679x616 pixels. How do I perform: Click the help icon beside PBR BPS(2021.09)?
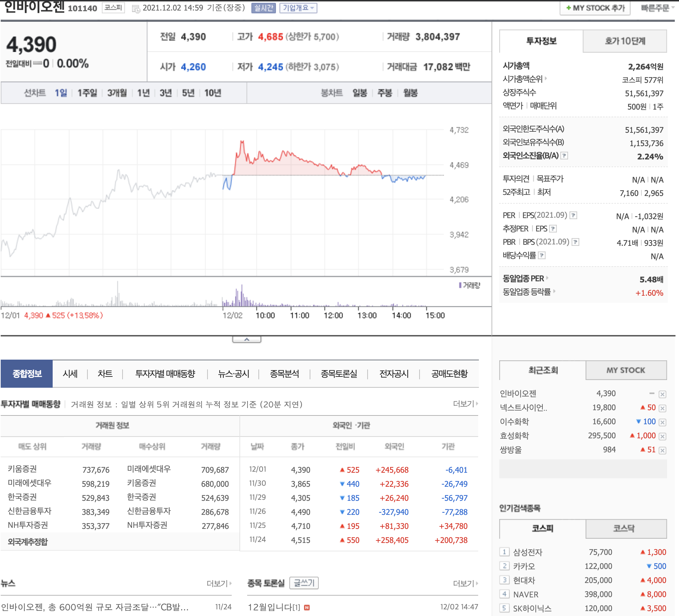575,242
